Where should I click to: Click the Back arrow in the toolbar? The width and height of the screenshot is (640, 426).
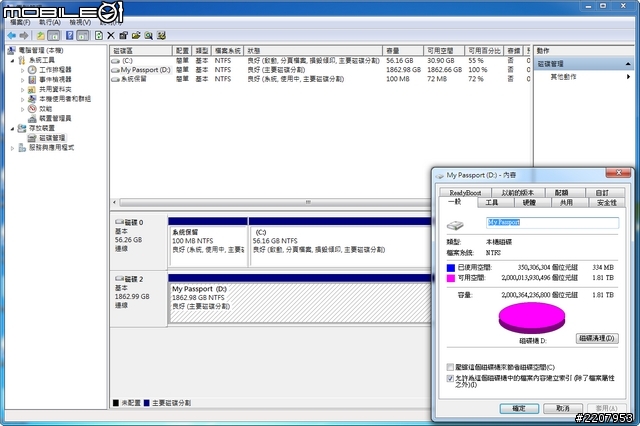(12, 36)
